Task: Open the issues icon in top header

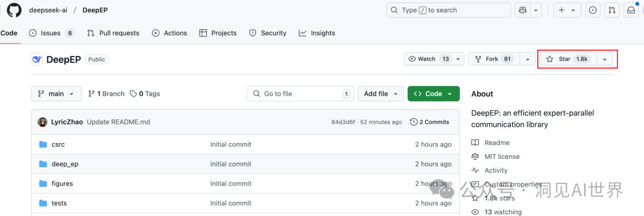Action: coord(593,10)
